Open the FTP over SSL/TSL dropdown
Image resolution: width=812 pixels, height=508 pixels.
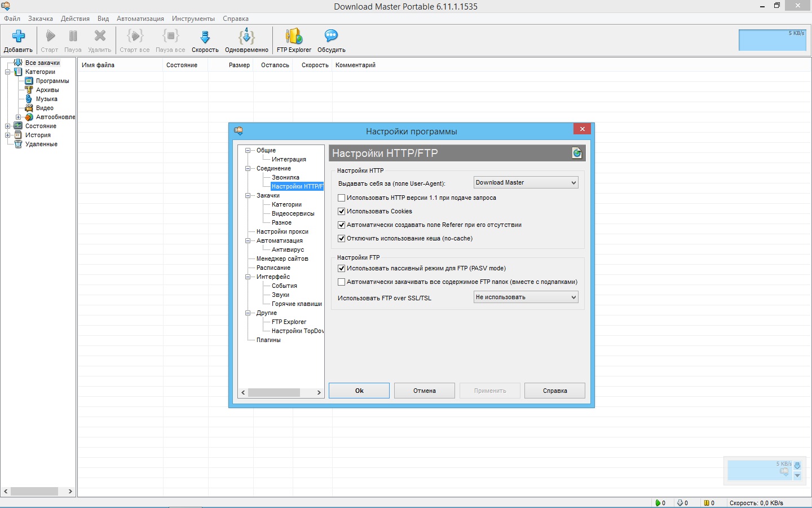(x=526, y=297)
